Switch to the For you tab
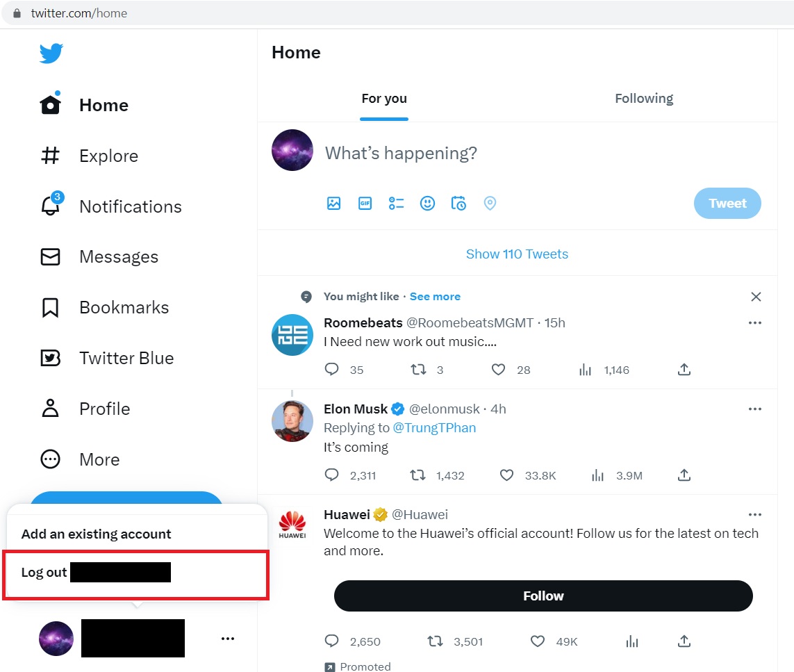794x672 pixels. point(384,98)
